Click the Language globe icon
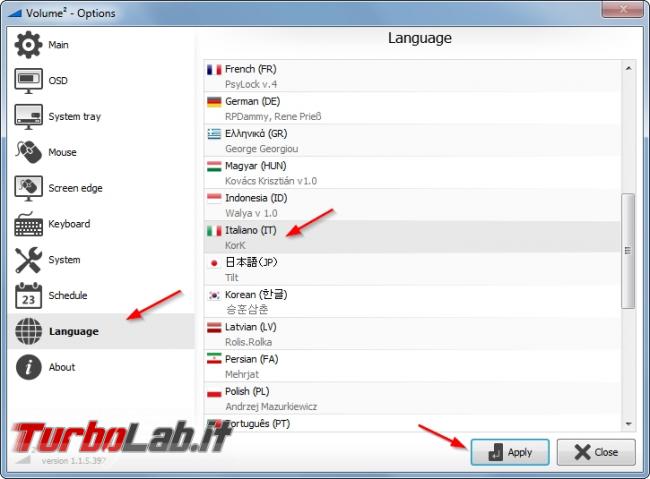This screenshot has height=479, width=650. pyautogui.click(x=28, y=331)
